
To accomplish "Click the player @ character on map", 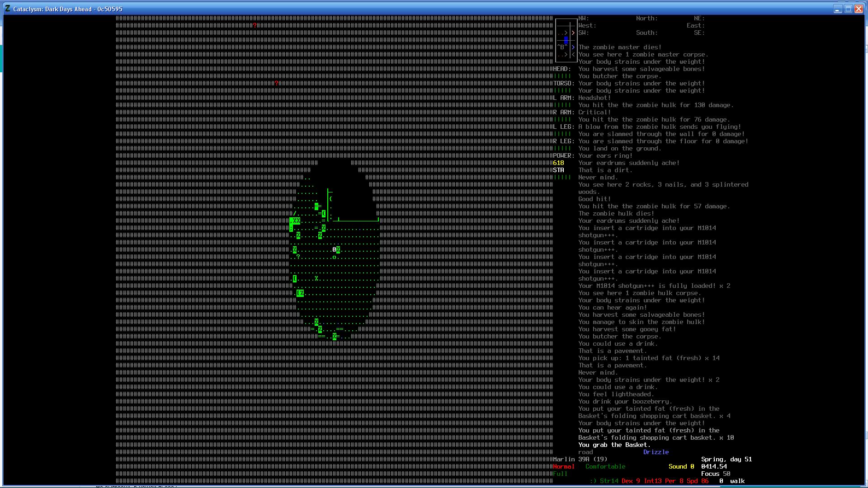I will pos(335,249).
